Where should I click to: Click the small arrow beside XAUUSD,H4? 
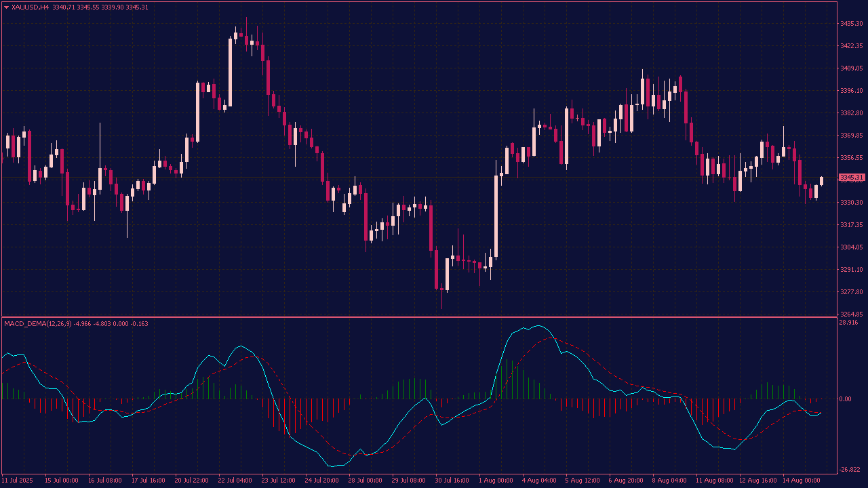pos(6,7)
